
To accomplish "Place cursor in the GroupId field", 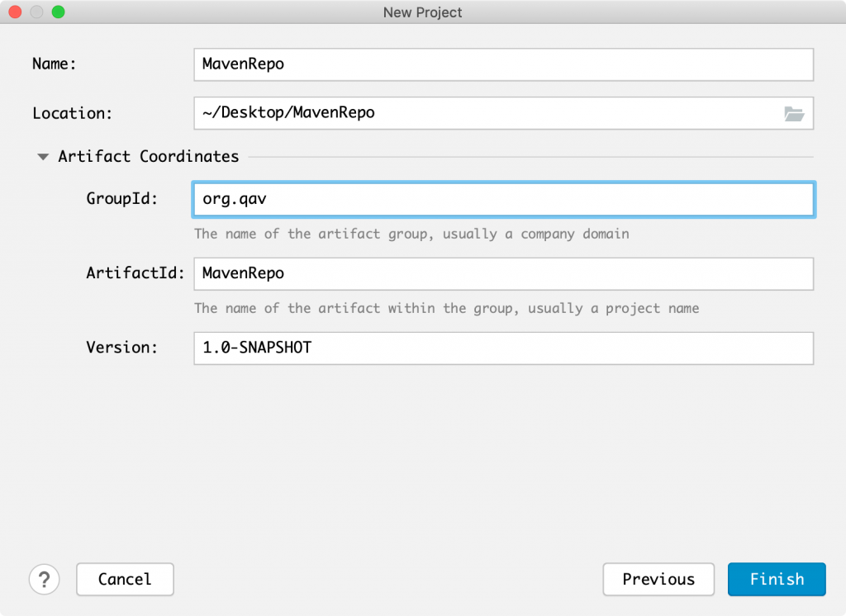I will 503,199.
